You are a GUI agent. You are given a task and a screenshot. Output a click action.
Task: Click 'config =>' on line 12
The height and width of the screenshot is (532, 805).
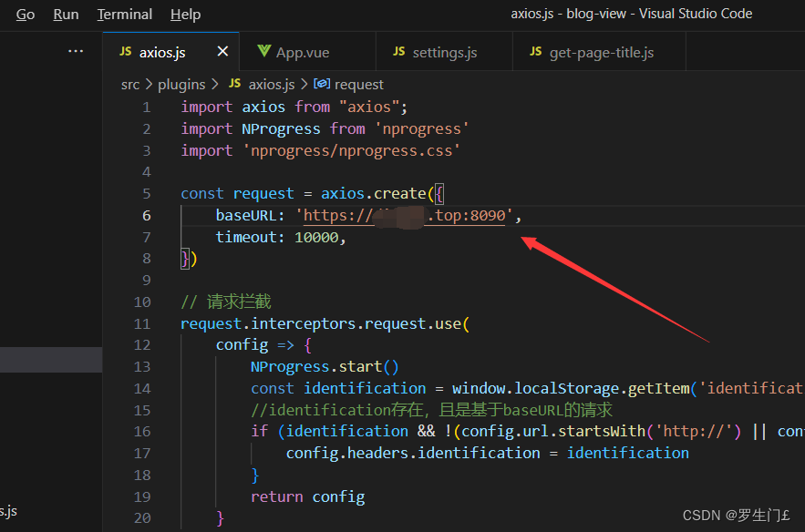[254, 345]
